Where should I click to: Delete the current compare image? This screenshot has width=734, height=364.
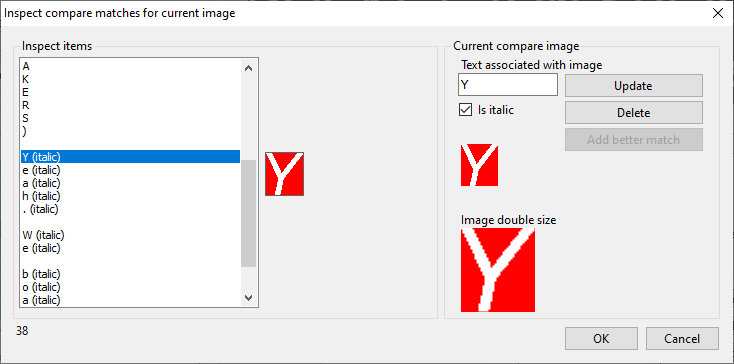click(x=633, y=113)
